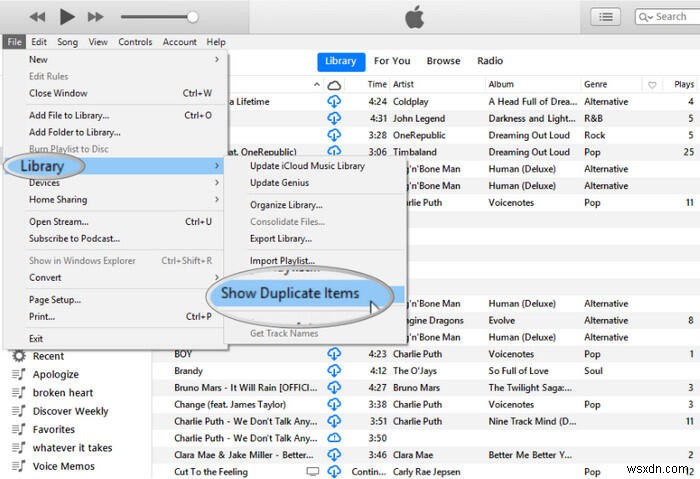700x479 pixels.
Task: Open the broken heart playlist
Action: pyautogui.click(x=63, y=393)
